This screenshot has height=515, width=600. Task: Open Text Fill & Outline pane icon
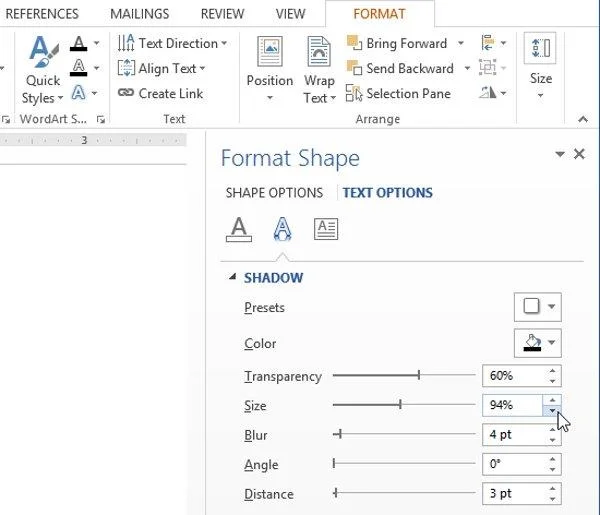239,229
